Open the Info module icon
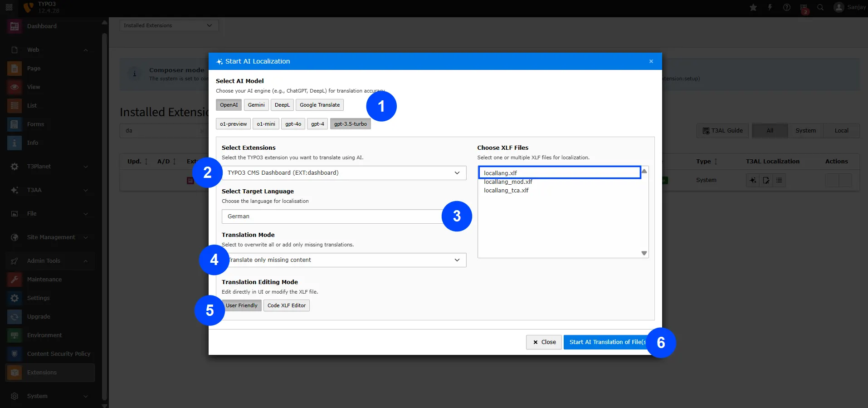The image size is (868, 408). pyautogui.click(x=15, y=143)
